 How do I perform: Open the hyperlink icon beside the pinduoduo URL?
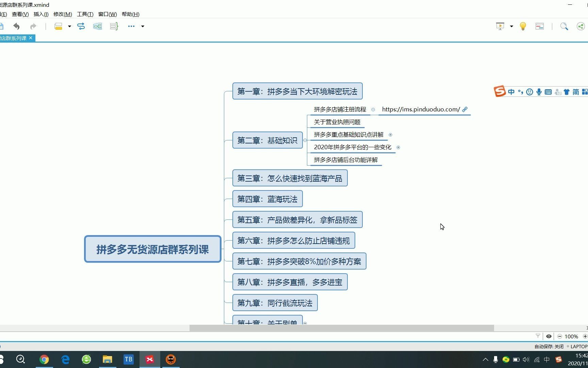(x=465, y=109)
